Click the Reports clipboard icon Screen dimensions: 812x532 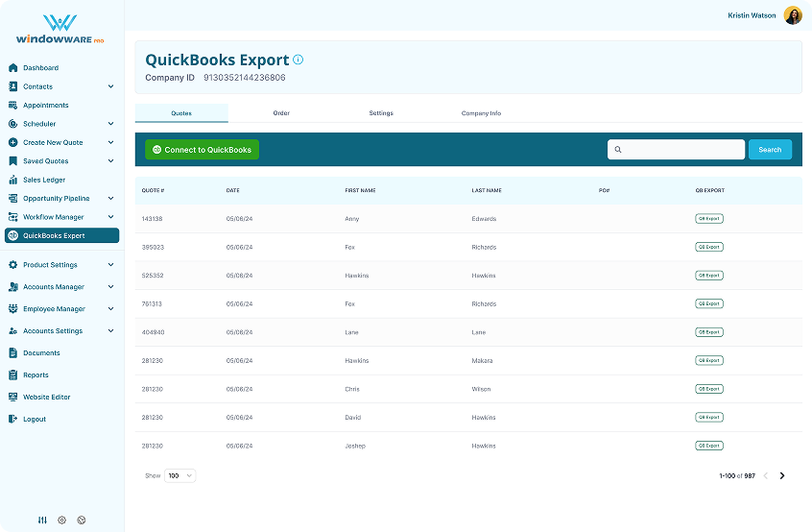tap(13, 375)
